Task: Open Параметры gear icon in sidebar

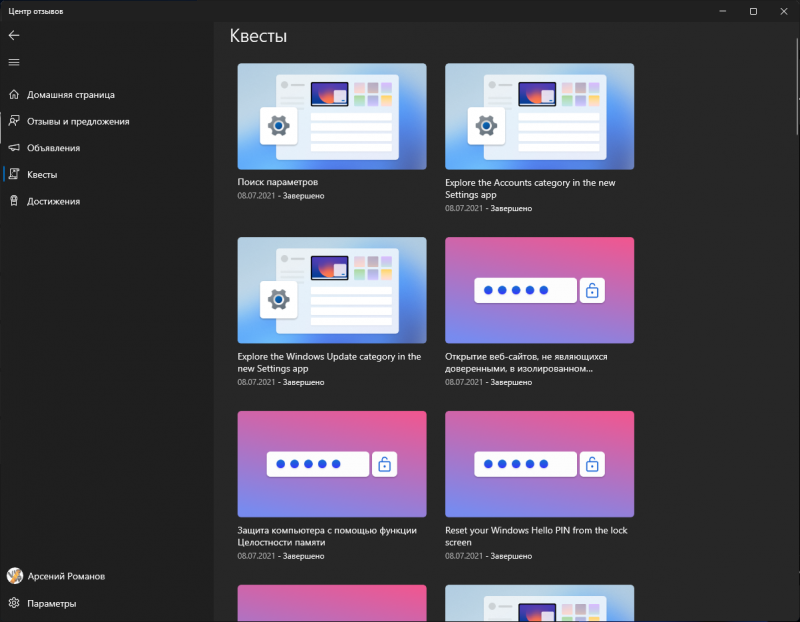Action: 14,603
